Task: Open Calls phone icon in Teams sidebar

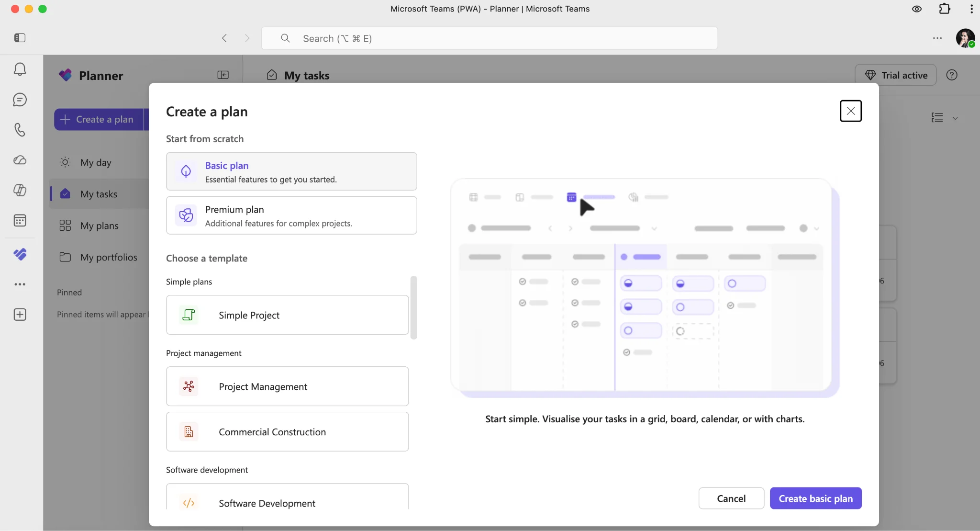Action: pyautogui.click(x=20, y=130)
